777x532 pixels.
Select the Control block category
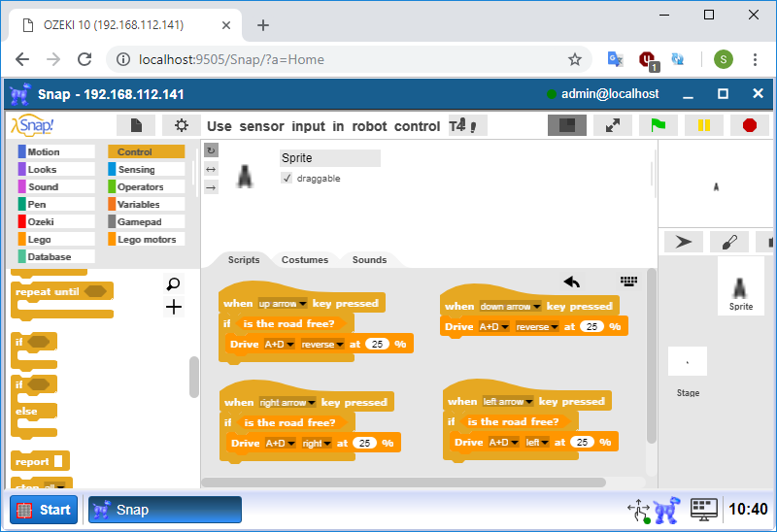pyautogui.click(x=147, y=151)
